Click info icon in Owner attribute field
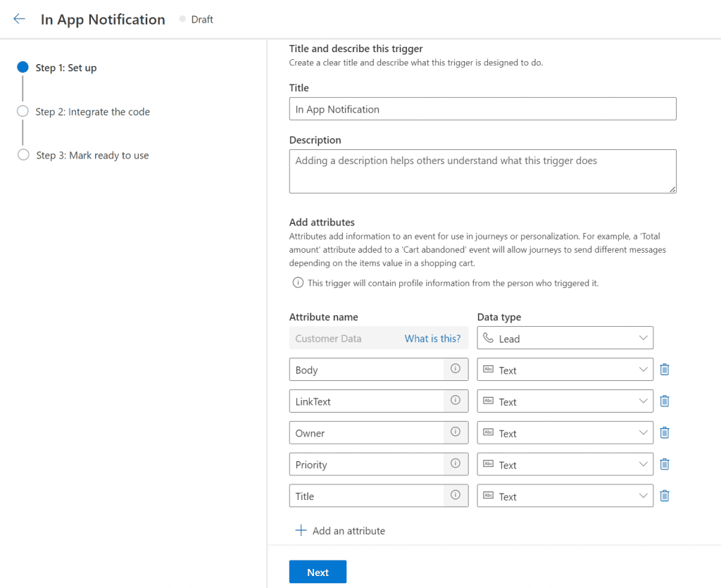Screen dimensions: 721x588 click(x=456, y=432)
